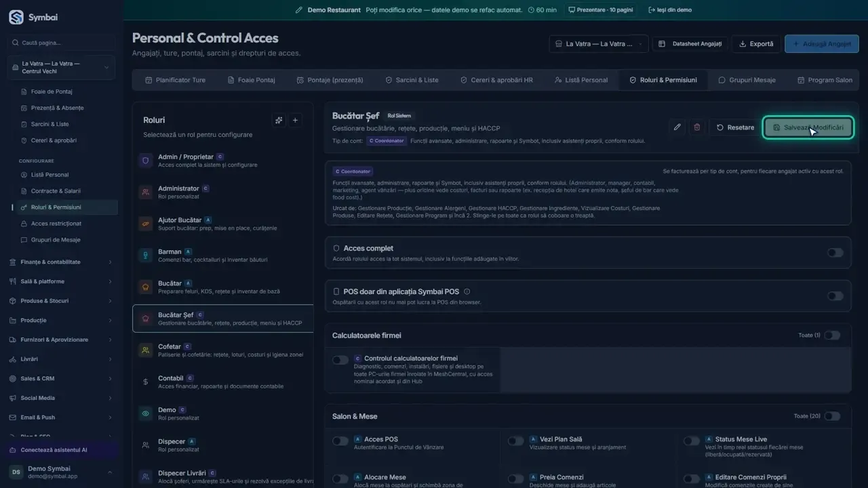Toggle all Salon & Mese permissions

(832, 416)
